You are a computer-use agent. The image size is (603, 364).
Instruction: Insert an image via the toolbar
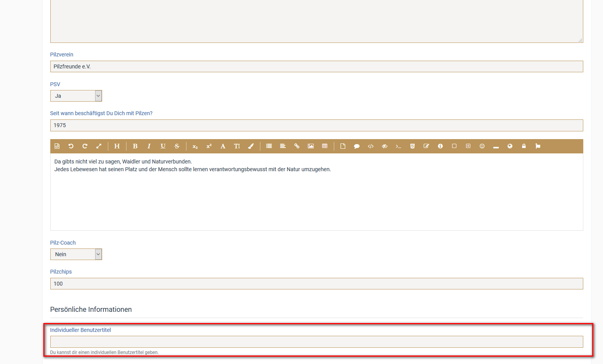[311, 146]
